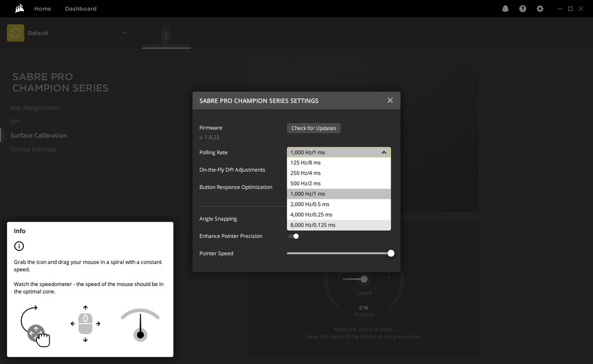Open the help question mark icon

point(523,9)
